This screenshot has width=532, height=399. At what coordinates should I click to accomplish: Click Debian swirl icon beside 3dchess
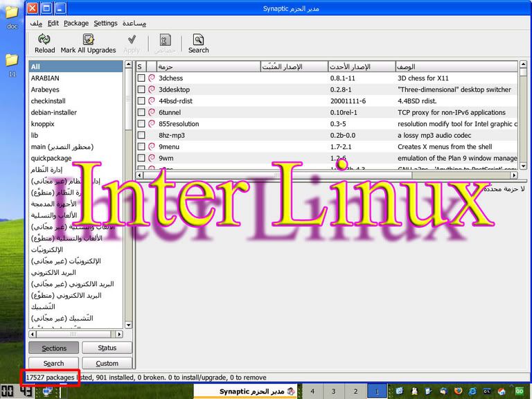tap(151, 78)
